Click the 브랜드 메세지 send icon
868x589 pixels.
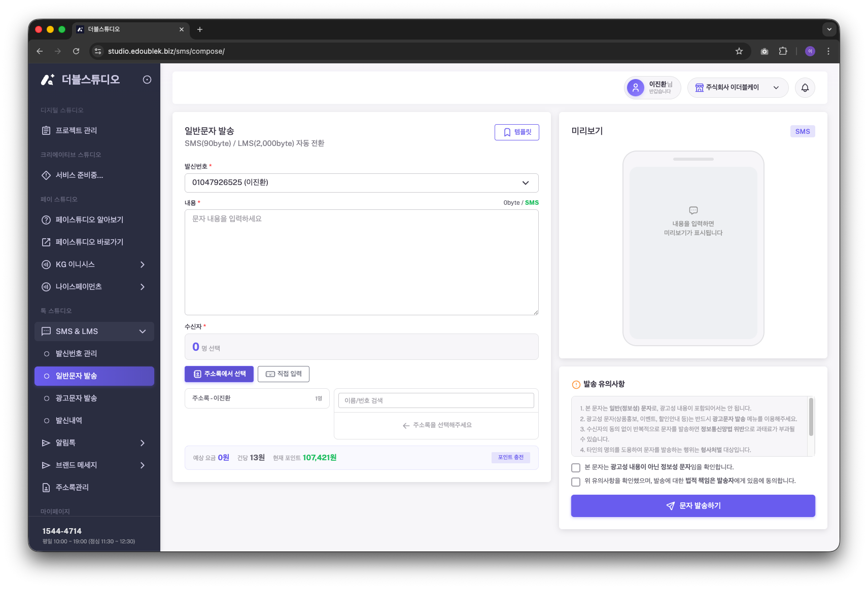click(46, 465)
